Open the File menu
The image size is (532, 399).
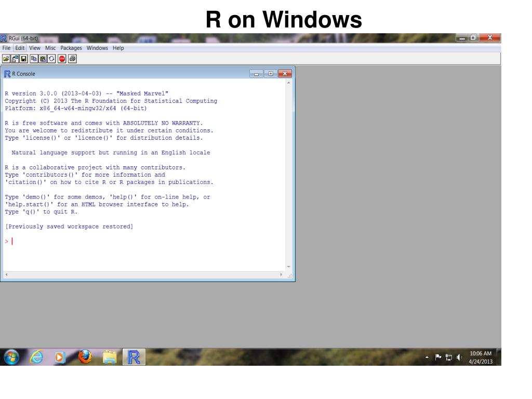tap(6, 48)
